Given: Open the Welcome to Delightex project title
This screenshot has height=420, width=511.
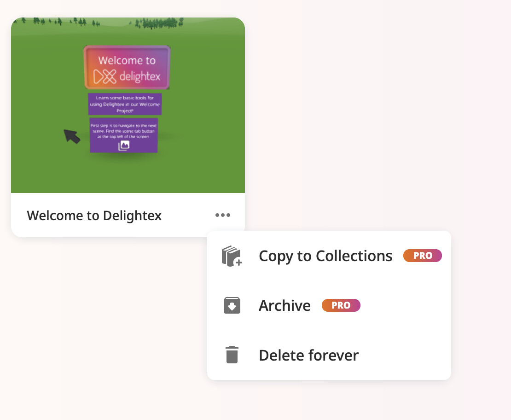Looking at the screenshot, I should pyautogui.click(x=94, y=216).
